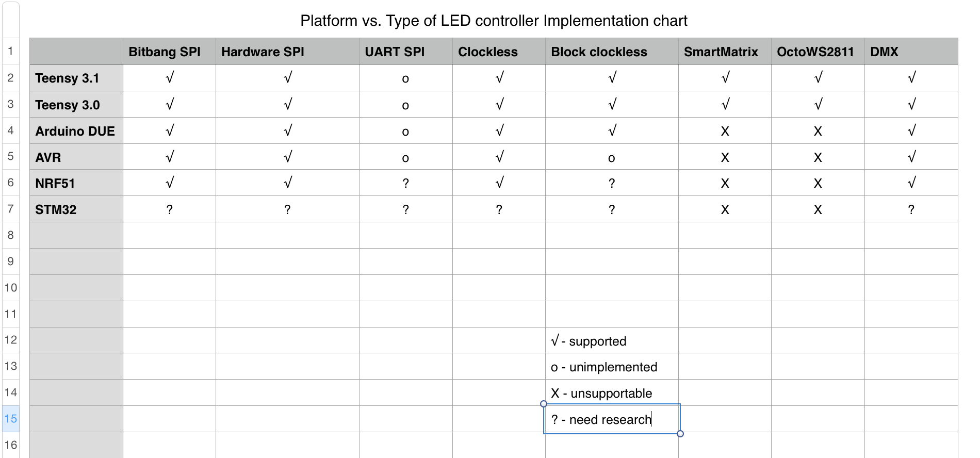Select the '√ - supported' legend cell
The height and width of the screenshot is (458, 980).
click(x=612, y=341)
